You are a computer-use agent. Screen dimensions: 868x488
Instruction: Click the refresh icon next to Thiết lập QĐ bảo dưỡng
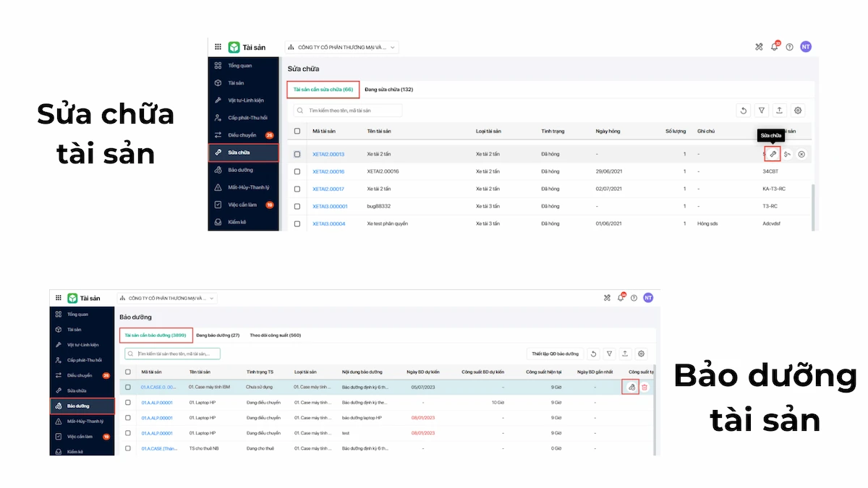tap(593, 354)
